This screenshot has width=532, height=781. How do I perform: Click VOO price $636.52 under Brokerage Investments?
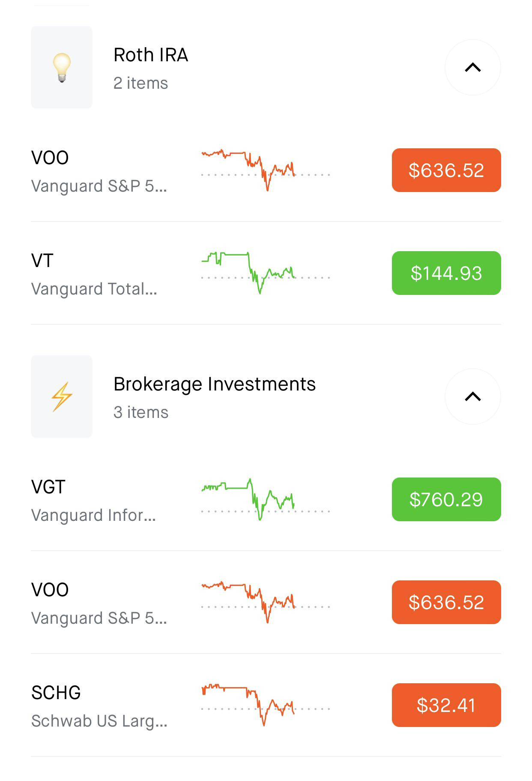click(446, 602)
